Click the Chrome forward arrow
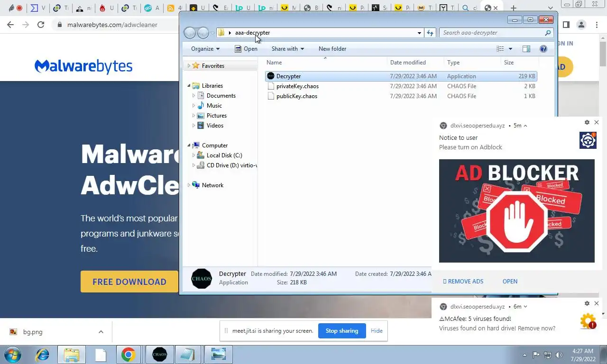607x364 pixels. click(x=26, y=25)
